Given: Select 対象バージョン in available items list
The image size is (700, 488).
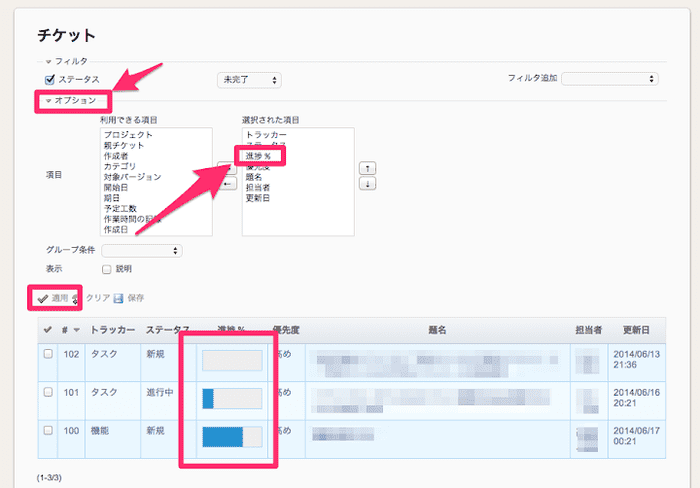Looking at the screenshot, I should tap(132, 177).
